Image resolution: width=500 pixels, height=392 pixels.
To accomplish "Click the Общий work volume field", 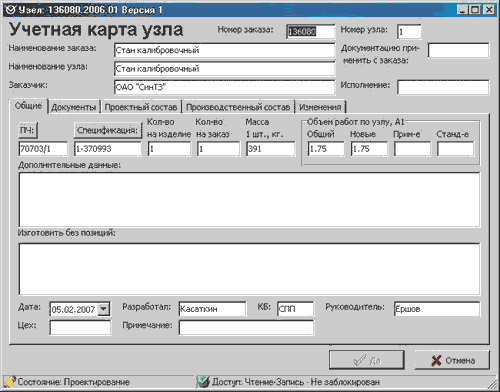I will pos(326,149).
